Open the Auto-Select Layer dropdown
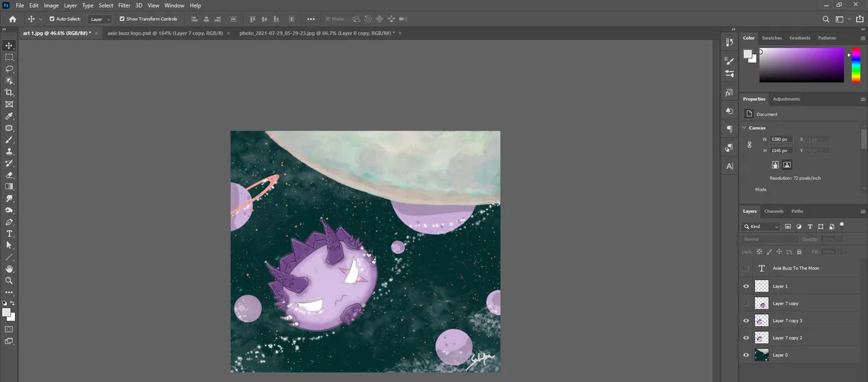 (100, 19)
